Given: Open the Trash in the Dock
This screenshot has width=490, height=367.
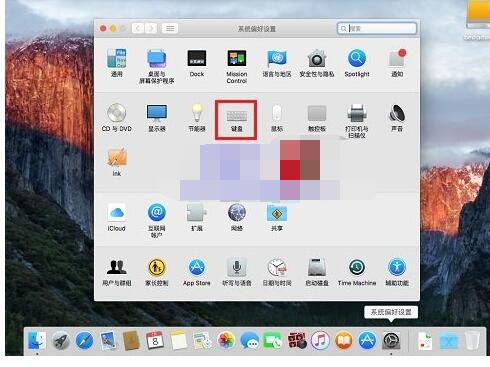Looking at the screenshot, I should pos(472,341).
